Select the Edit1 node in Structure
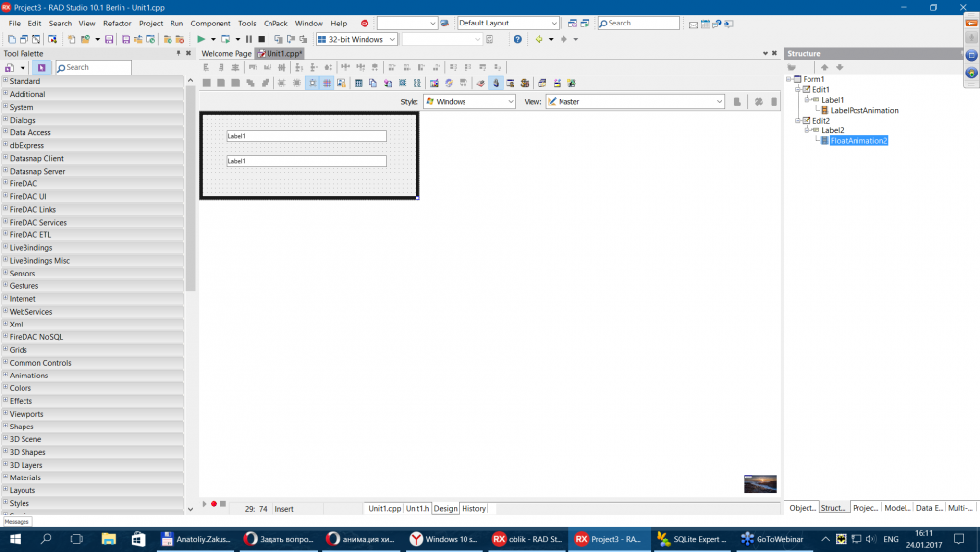Image resolution: width=980 pixels, height=552 pixels. 820,89
